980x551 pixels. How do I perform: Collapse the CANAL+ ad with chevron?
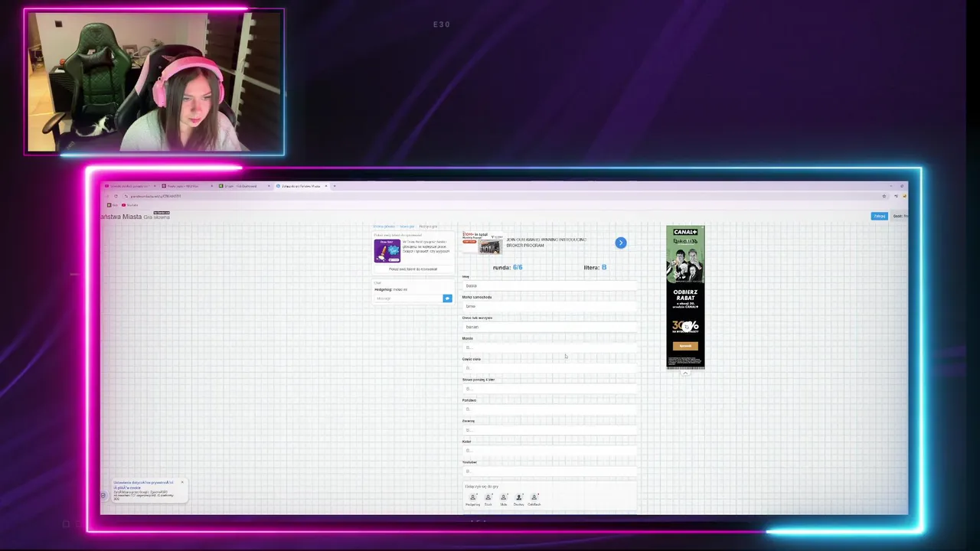pos(685,373)
